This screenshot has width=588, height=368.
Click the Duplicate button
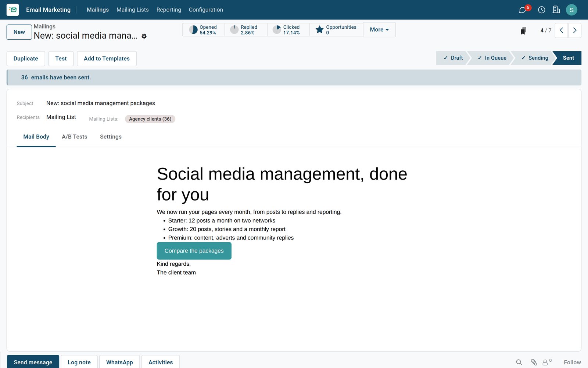pyautogui.click(x=26, y=59)
